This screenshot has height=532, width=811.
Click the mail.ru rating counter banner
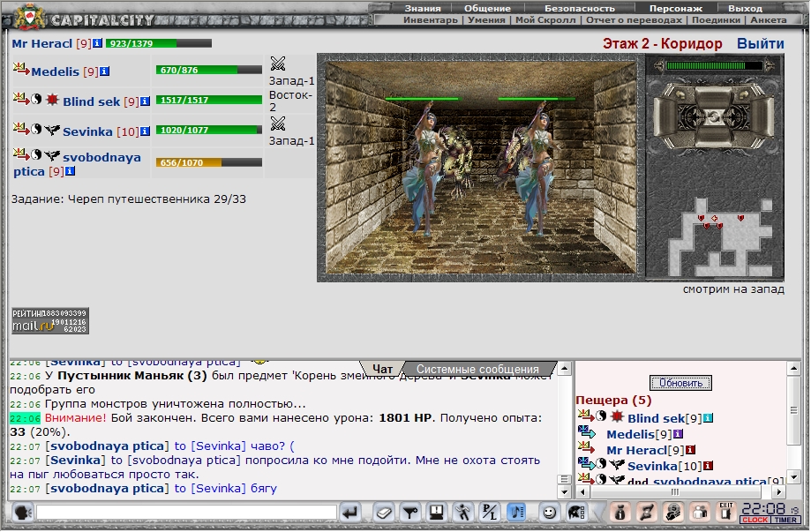pos(50,320)
